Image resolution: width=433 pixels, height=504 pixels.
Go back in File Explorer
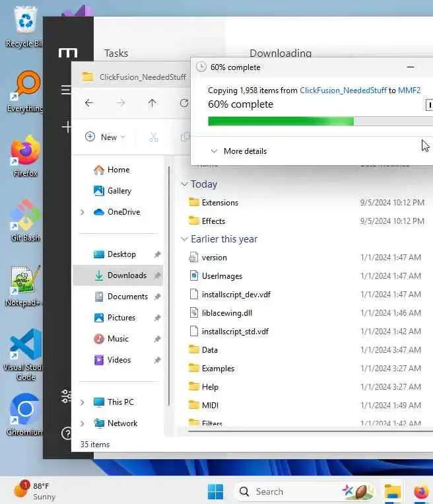[x=89, y=103]
